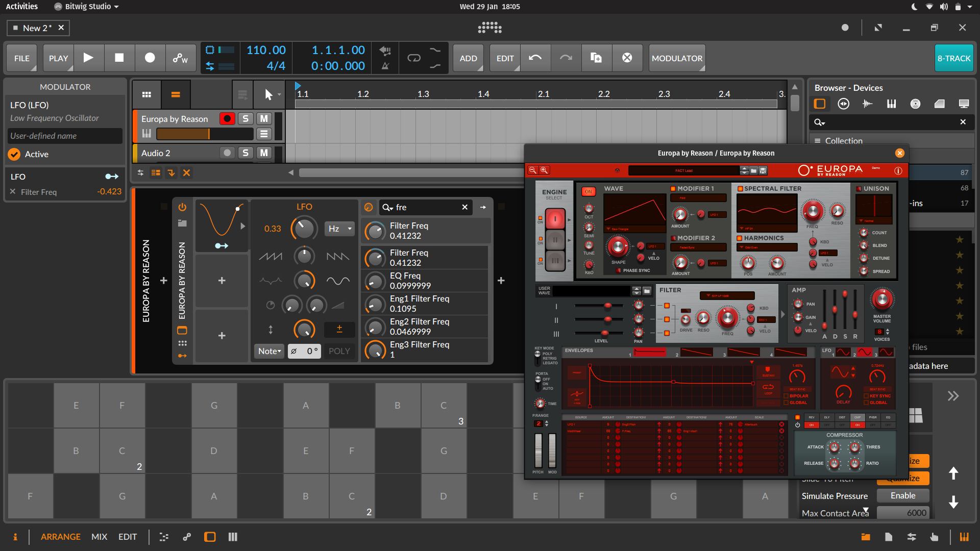Mute the Europa by Reason track
980x551 pixels.
coord(264,118)
